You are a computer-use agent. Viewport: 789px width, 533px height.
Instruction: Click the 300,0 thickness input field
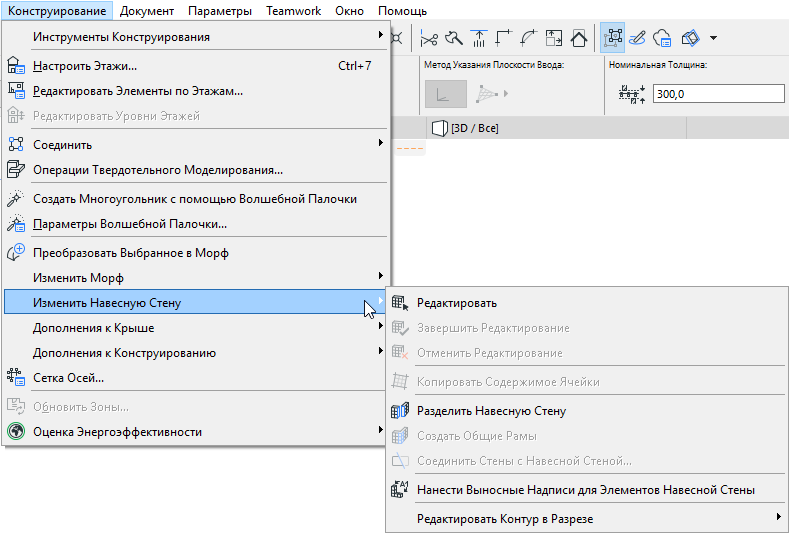point(719,94)
